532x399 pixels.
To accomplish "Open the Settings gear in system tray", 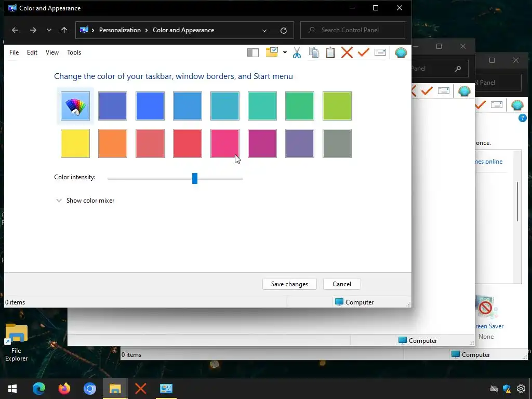I will click(521, 389).
